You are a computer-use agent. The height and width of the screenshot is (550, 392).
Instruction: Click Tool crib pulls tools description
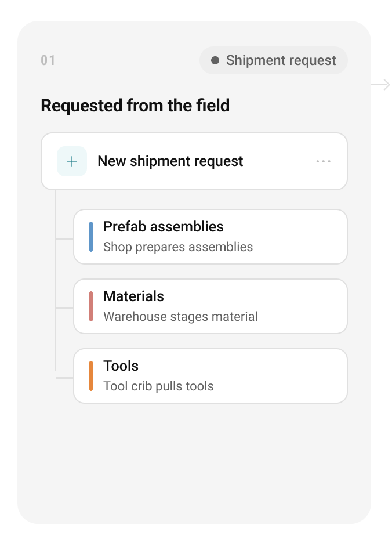point(158,386)
